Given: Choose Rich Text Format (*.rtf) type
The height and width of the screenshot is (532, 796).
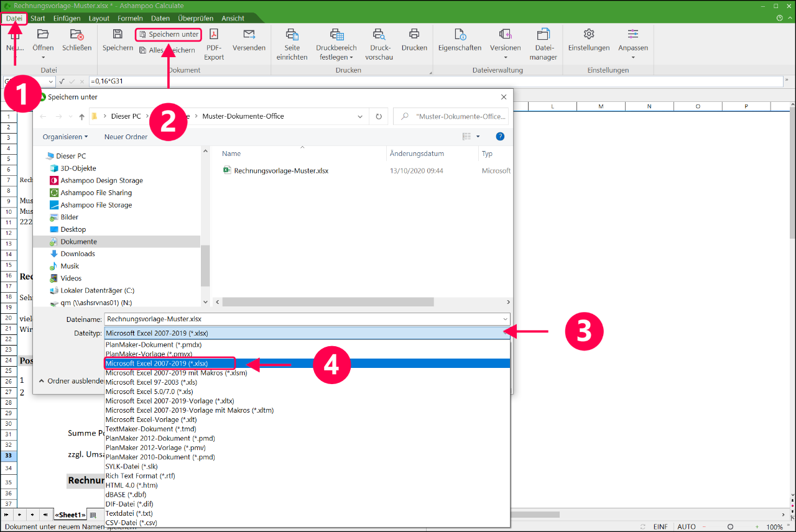Looking at the screenshot, I should (307, 476).
